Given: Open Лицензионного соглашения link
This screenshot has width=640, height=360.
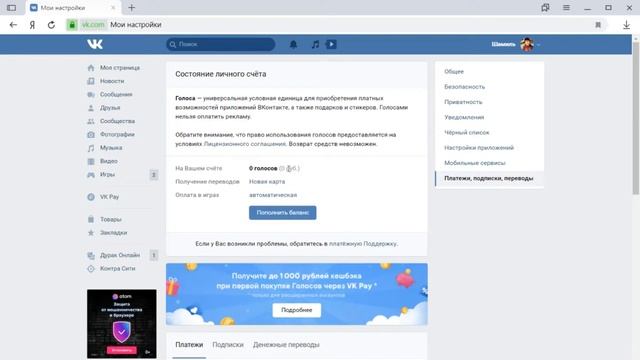Looking at the screenshot, I should point(244,144).
